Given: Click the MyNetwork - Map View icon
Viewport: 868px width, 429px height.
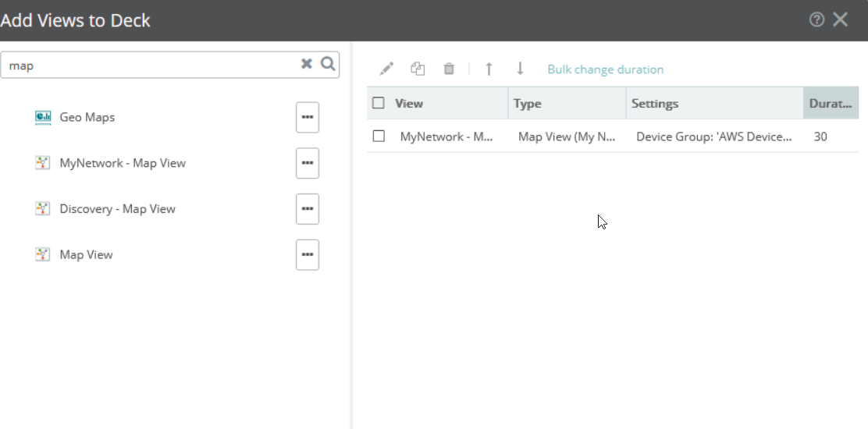Looking at the screenshot, I should pyautogui.click(x=43, y=163).
